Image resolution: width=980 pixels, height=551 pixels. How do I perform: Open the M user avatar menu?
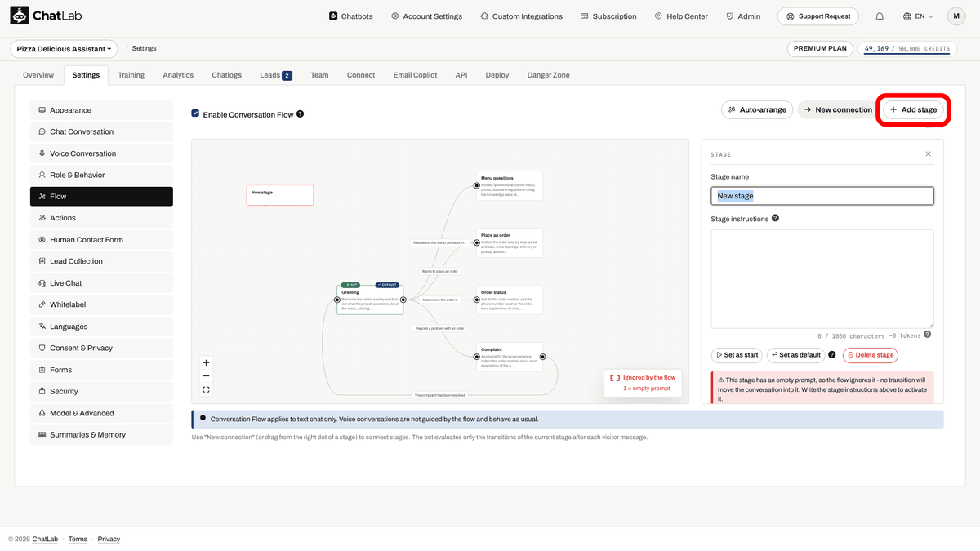click(x=956, y=16)
